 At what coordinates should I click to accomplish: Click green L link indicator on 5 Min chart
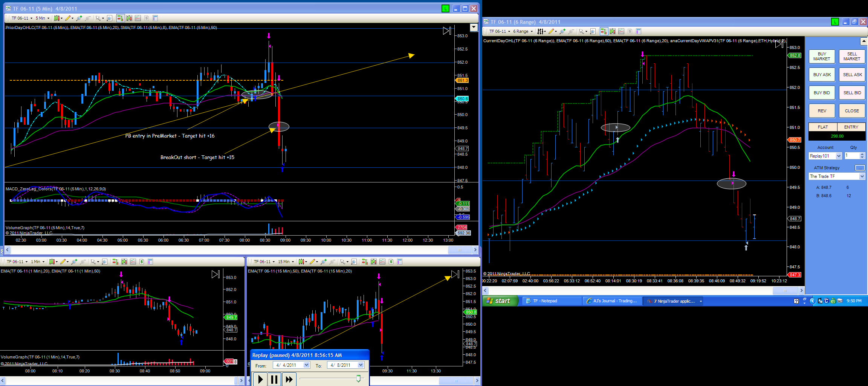(445, 9)
